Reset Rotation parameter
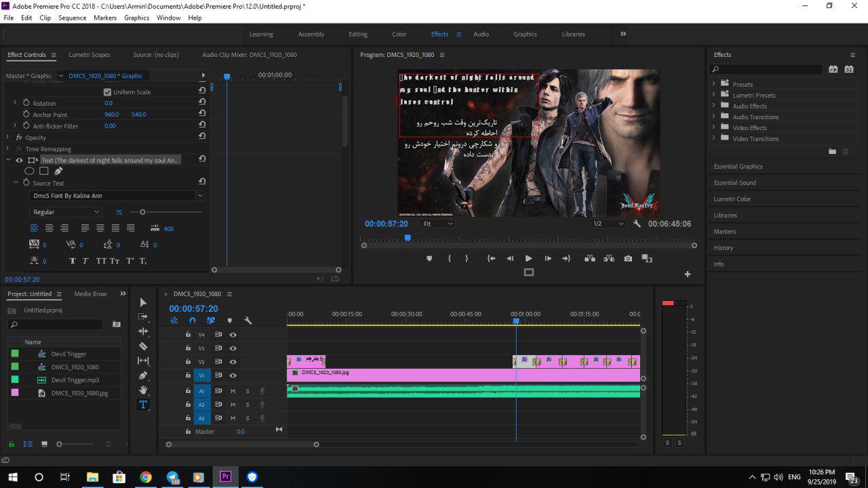Viewport: 868px width, 488px height. (202, 102)
